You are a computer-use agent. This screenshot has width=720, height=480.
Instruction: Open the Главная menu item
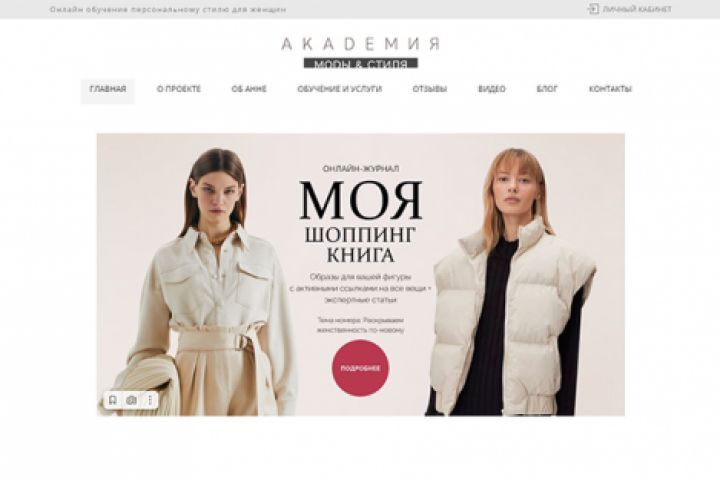[x=108, y=89]
